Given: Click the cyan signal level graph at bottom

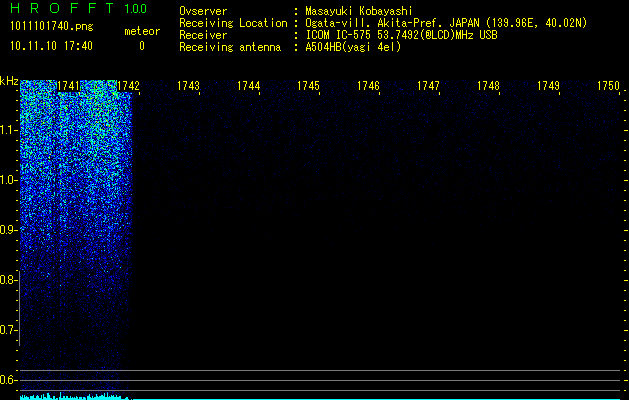Looking at the screenshot, I should (x=320, y=396).
